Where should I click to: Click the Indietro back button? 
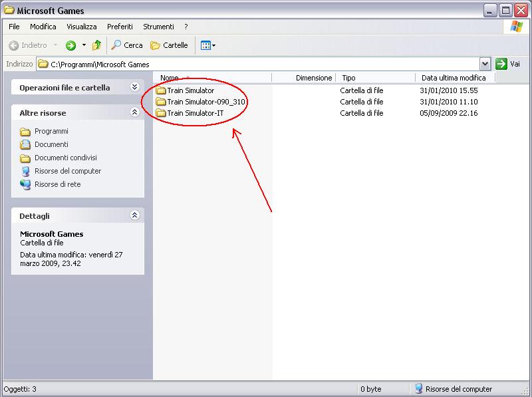pos(28,45)
